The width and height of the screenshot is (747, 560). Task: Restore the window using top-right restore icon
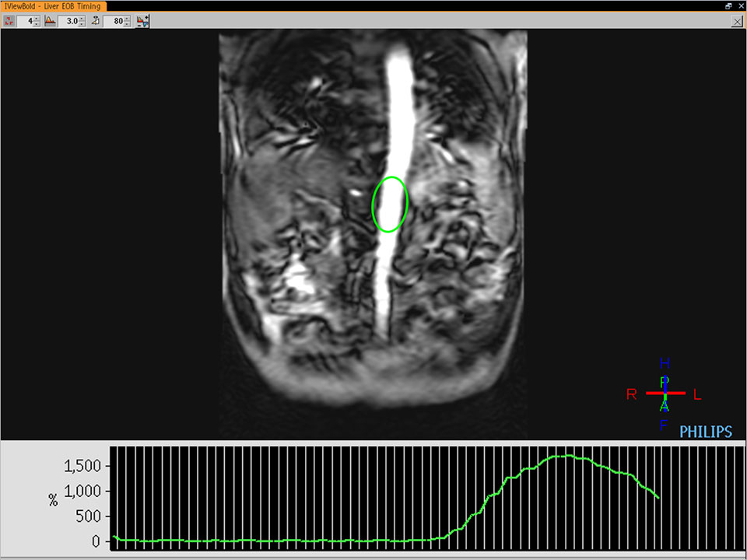point(728,5)
